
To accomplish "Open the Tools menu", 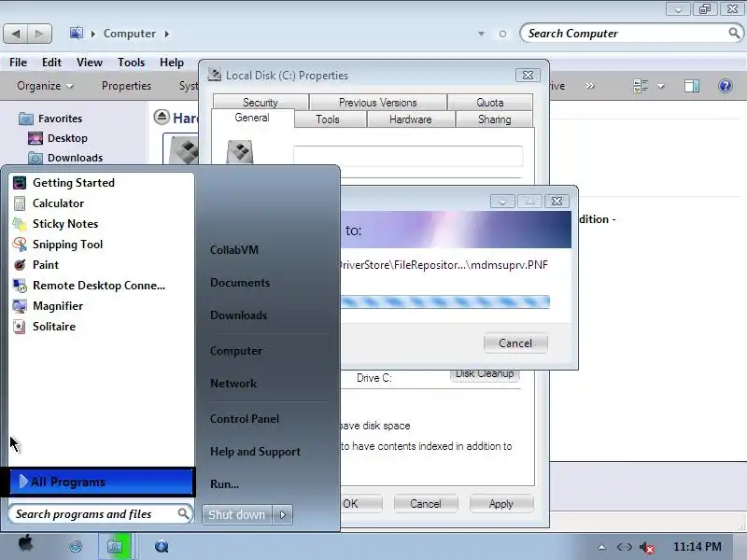I will (x=131, y=63).
